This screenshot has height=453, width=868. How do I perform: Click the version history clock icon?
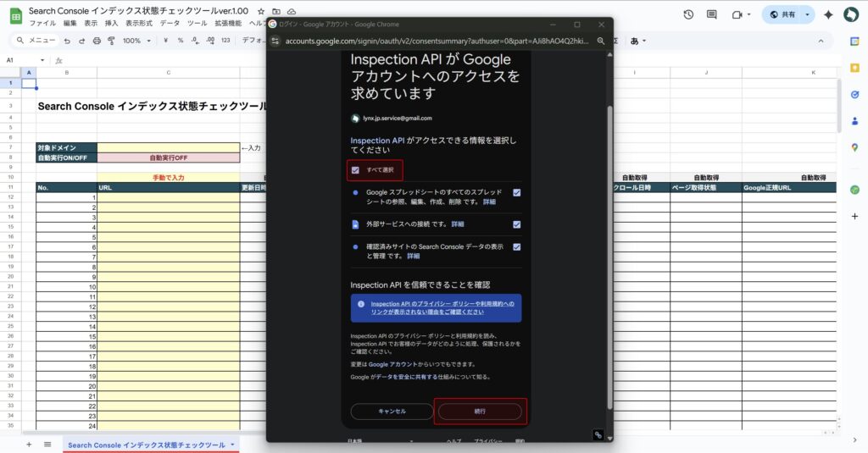(688, 15)
